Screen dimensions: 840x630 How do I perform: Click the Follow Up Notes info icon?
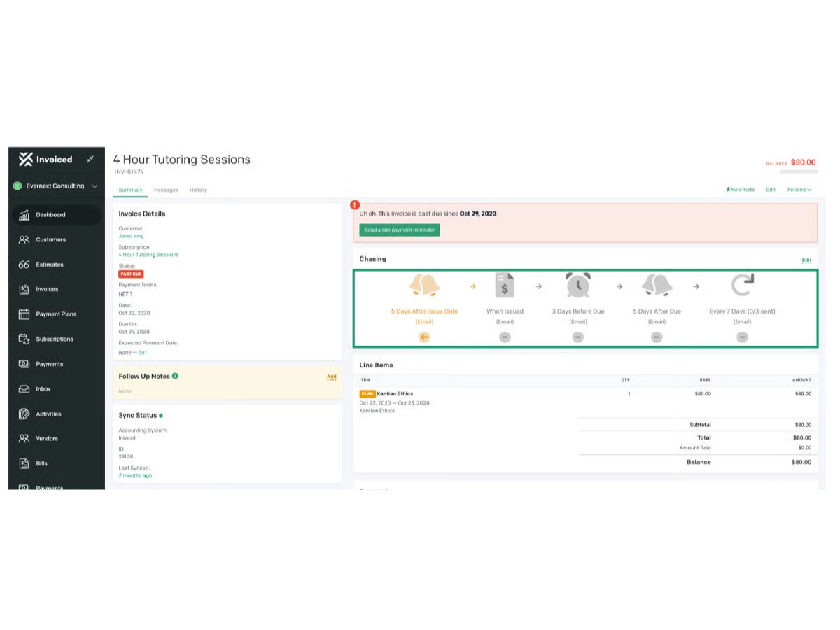point(175,376)
